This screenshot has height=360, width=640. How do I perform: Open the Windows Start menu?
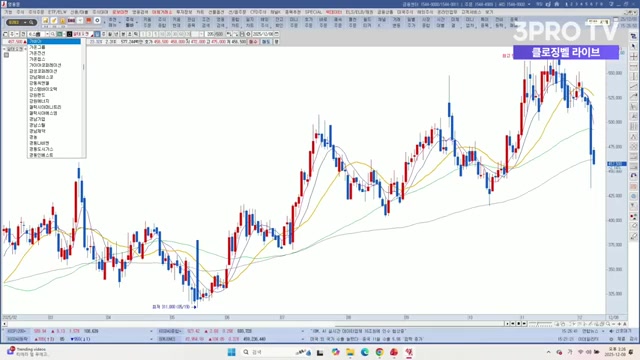pos(231,352)
